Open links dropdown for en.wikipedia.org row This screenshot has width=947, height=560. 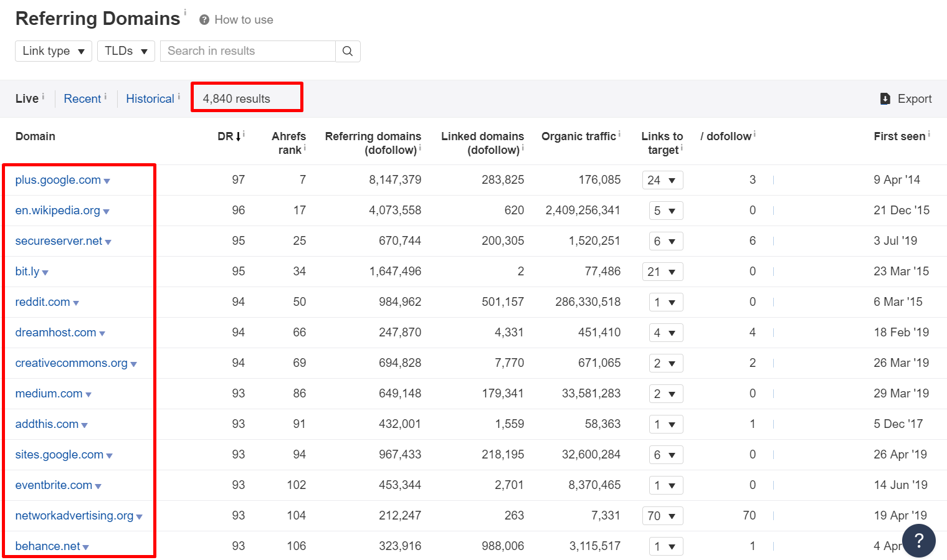(x=666, y=211)
